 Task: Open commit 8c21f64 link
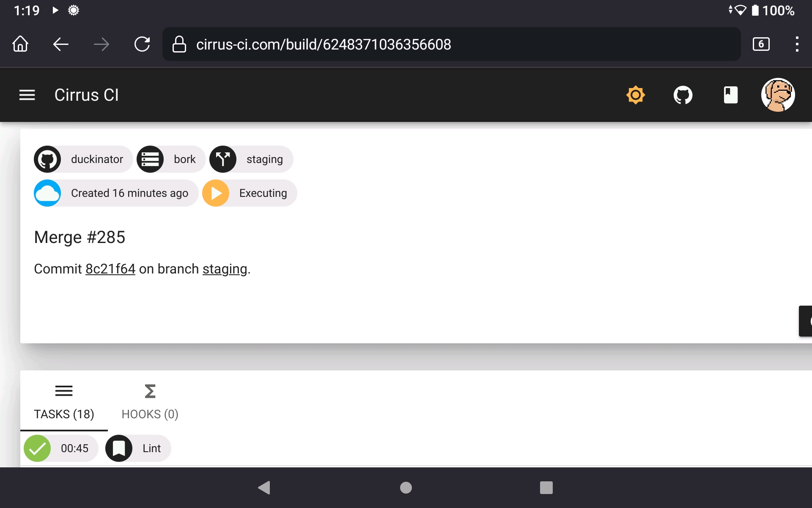click(x=110, y=268)
